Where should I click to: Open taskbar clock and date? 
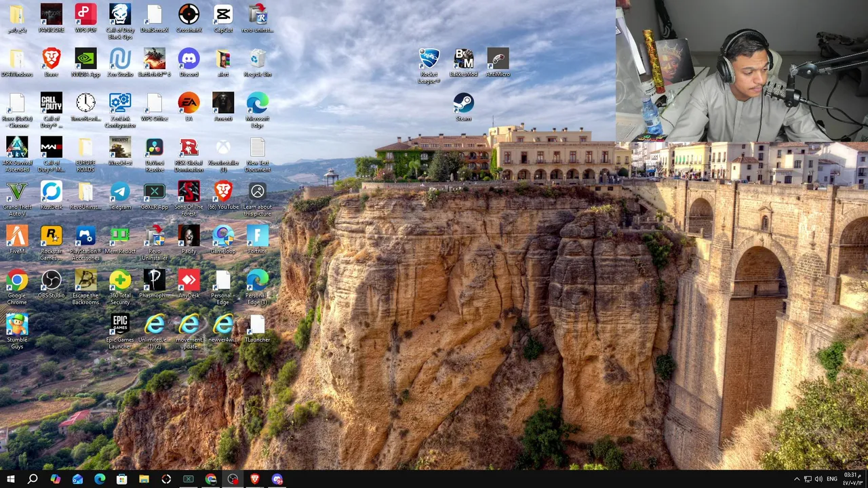pos(852,479)
